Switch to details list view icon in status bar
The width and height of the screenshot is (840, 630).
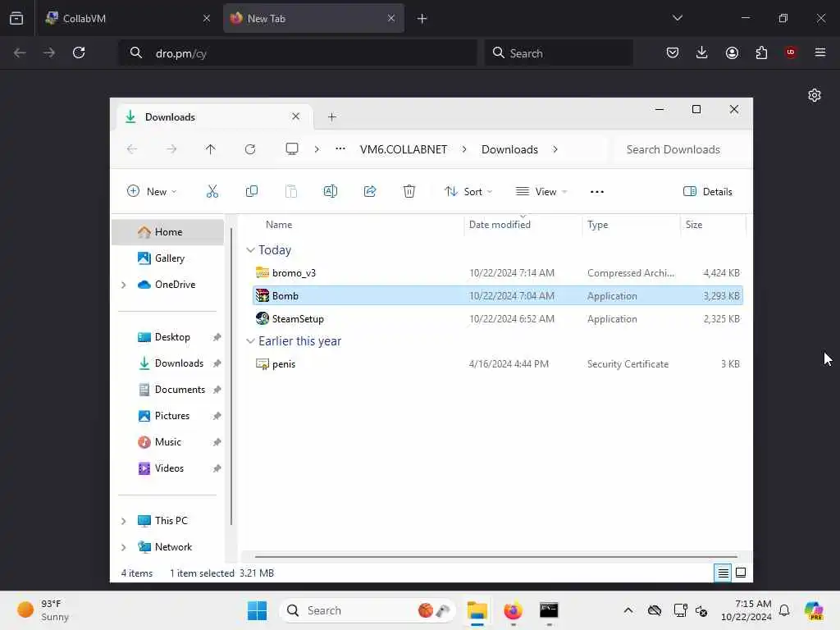[x=723, y=573]
